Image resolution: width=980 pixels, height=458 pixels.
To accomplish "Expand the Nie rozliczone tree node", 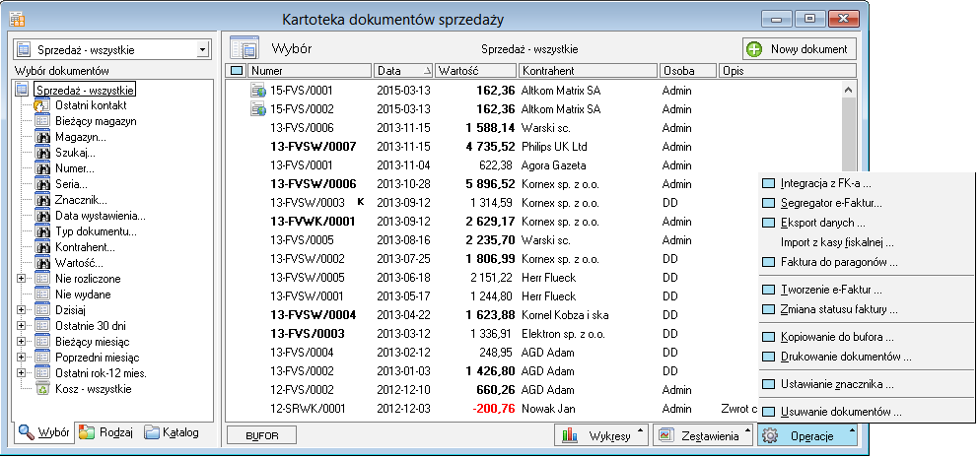I will (22, 279).
